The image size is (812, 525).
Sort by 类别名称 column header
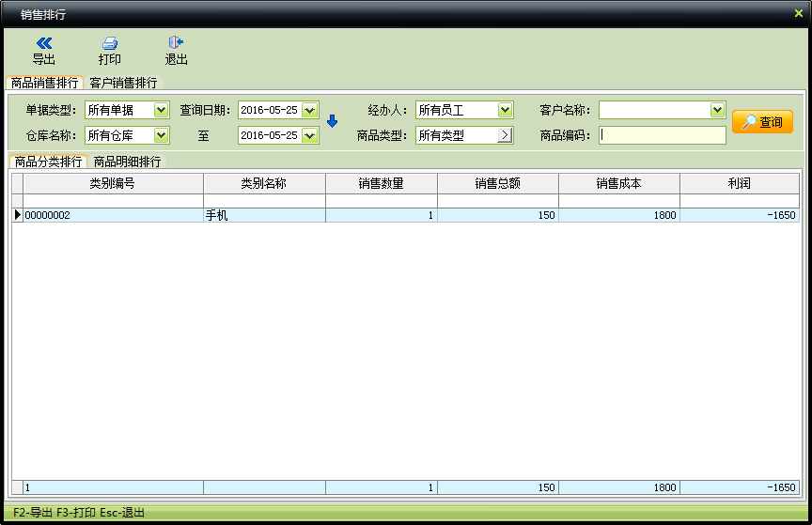(x=265, y=183)
